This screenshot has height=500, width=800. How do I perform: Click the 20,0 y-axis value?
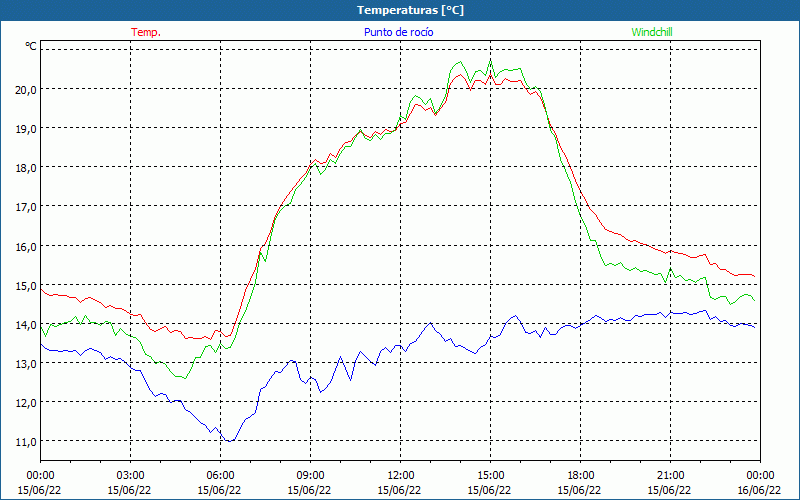click(x=26, y=90)
